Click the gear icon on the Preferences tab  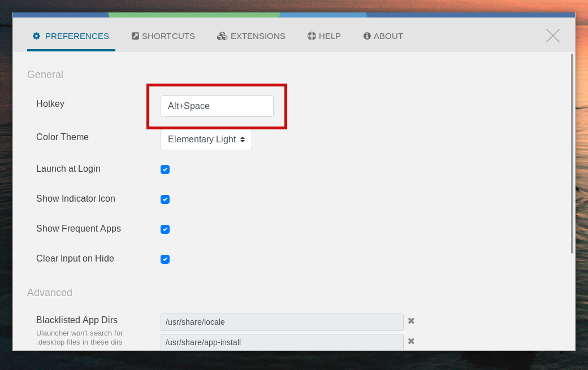click(x=37, y=36)
